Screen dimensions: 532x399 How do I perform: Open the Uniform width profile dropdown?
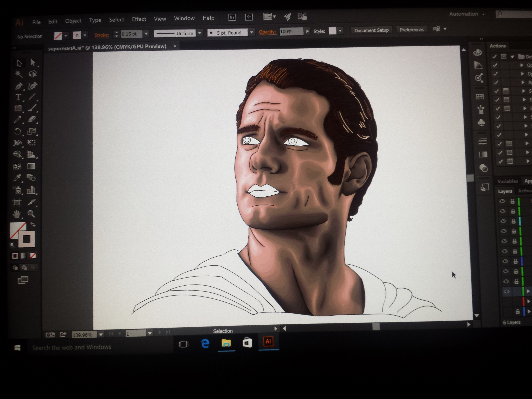point(200,33)
